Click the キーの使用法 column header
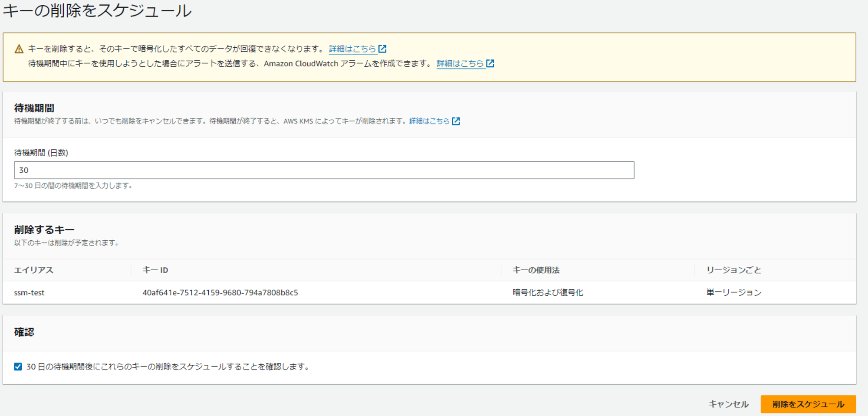The image size is (868, 416). [536, 270]
